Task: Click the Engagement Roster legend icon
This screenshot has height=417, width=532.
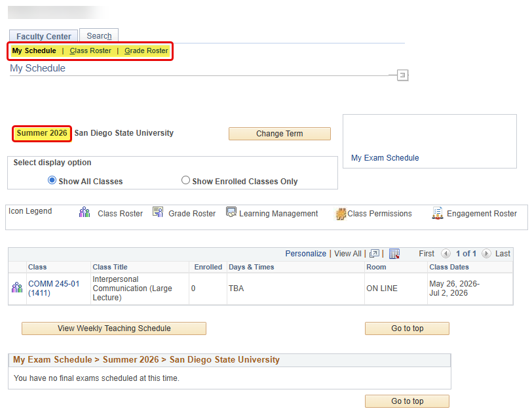Action: pyautogui.click(x=438, y=213)
